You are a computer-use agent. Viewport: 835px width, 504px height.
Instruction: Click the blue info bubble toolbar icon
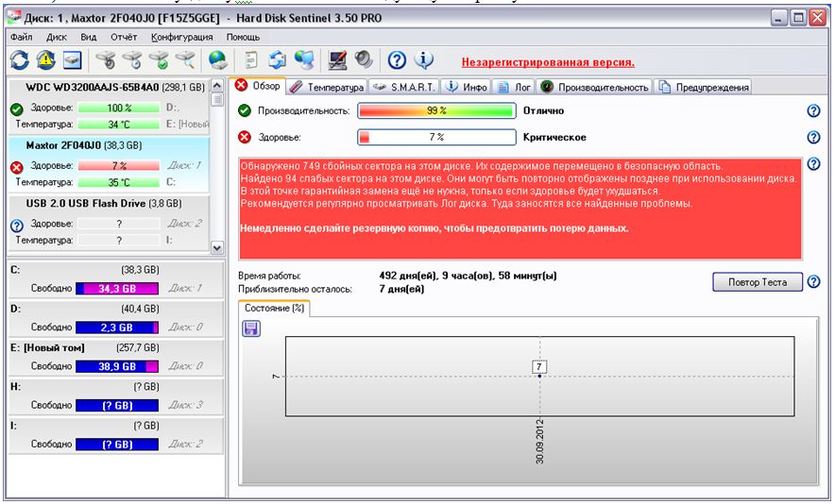click(423, 60)
